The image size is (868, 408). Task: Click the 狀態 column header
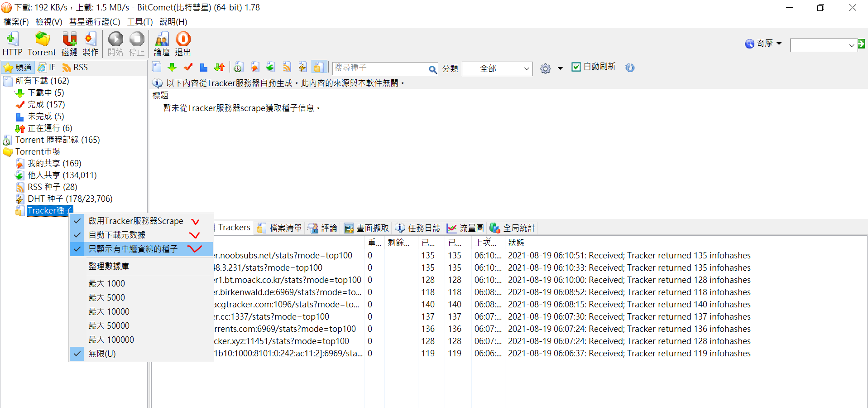pyautogui.click(x=516, y=243)
